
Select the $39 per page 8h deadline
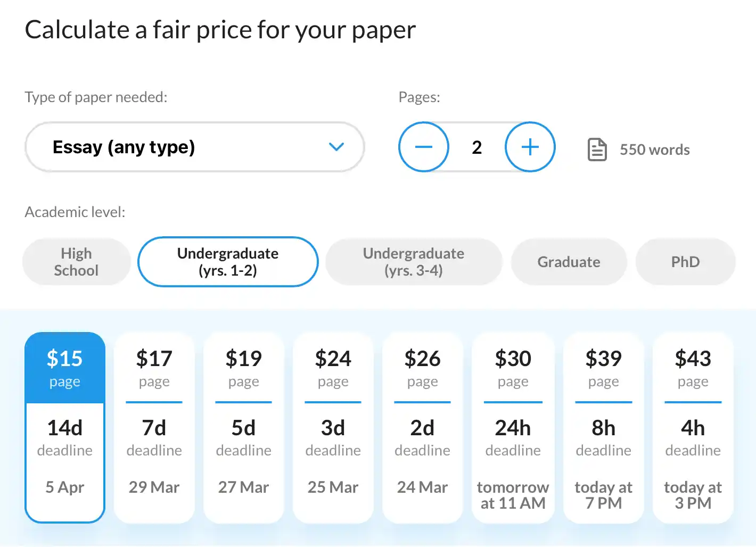click(x=604, y=427)
